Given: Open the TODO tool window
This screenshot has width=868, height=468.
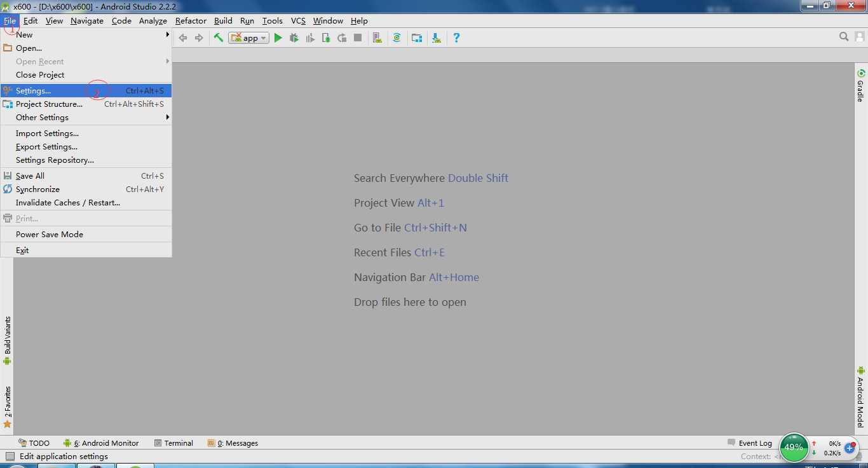Looking at the screenshot, I should point(34,443).
